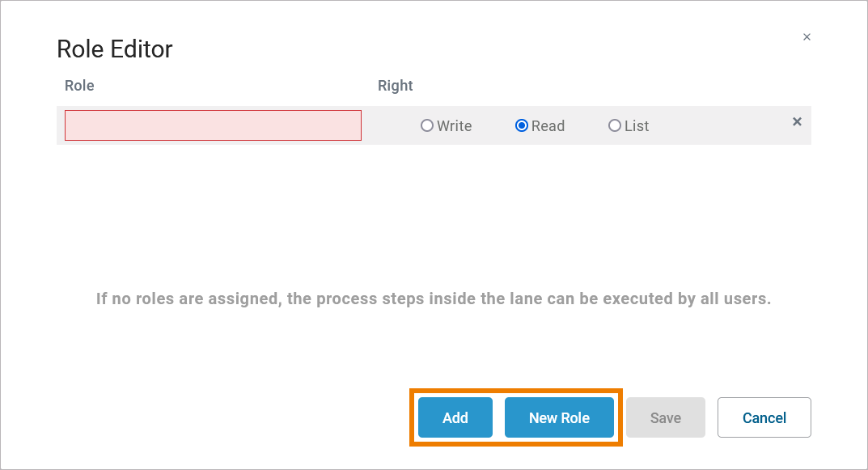Close the Role Editor dialog with the top X

[x=807, y=37]
